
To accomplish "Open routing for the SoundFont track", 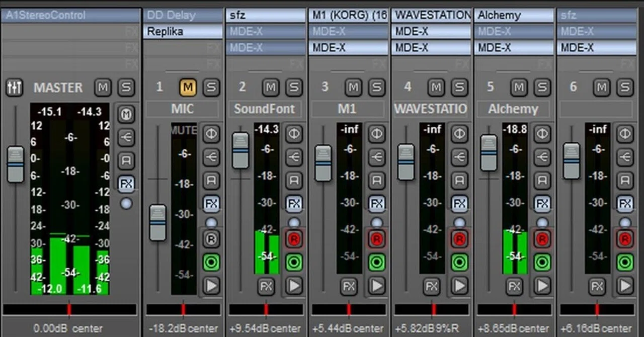I will [x=294, y=157].
